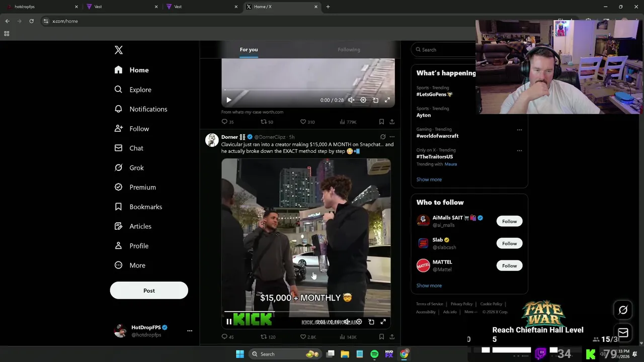Open the more options on Dorner's post
Screen dimensions: 644x362
click(392, 137)
